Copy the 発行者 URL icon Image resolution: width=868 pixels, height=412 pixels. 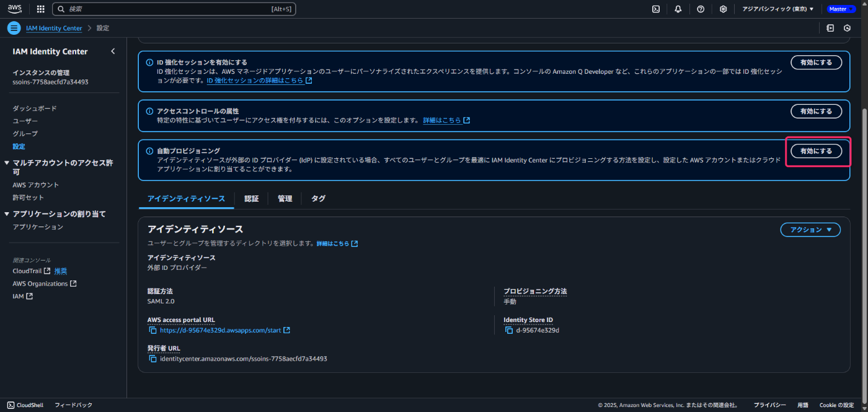pos(153,359)
